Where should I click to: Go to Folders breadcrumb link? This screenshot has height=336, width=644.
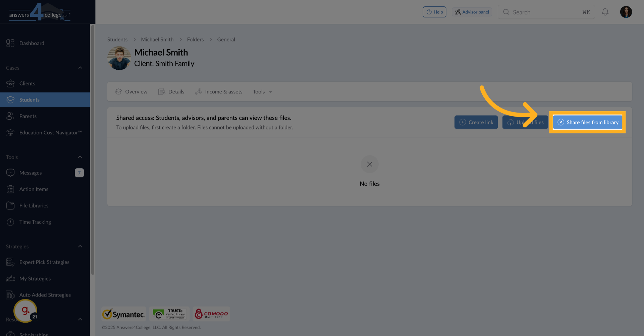click(x=196, y=40)
